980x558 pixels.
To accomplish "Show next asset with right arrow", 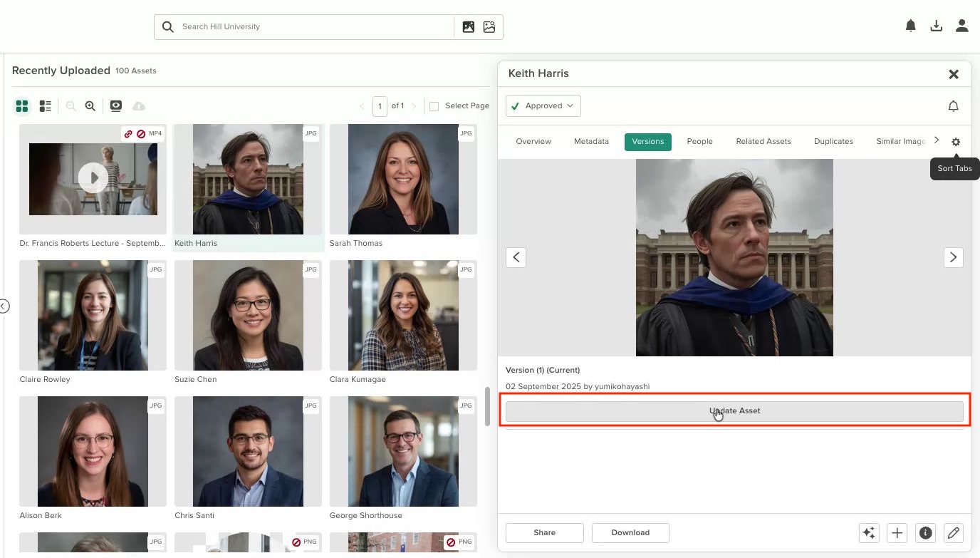I will (x=954, y=257).
